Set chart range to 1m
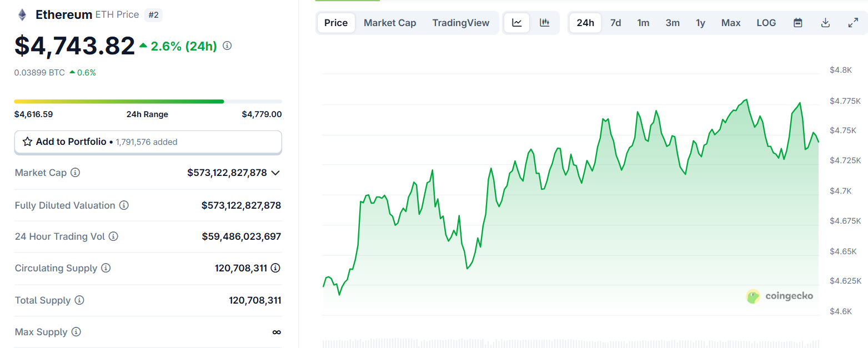Screen dimensions: 868x348 pos(643,23)
